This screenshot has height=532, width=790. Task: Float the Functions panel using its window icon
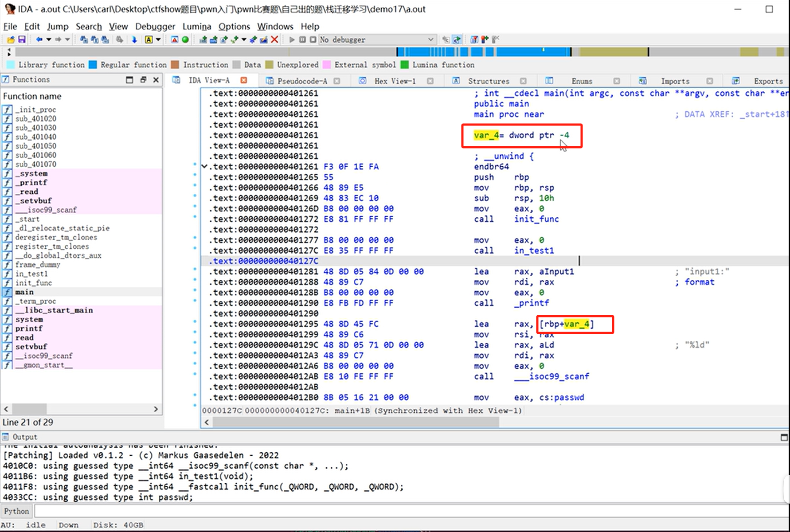[143, 80]
